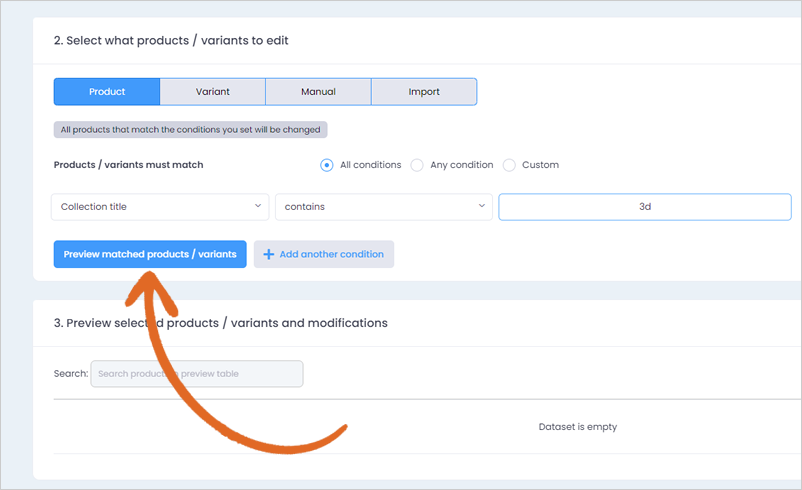Click the Dataset is empty table row
Viewport: 802px width, 490px height.
(428, 427)
